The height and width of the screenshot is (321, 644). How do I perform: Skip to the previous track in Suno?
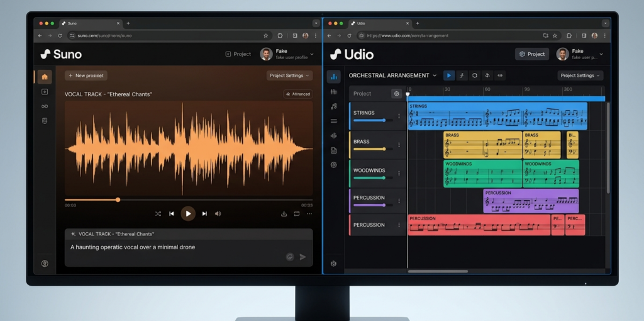[172, 214]
